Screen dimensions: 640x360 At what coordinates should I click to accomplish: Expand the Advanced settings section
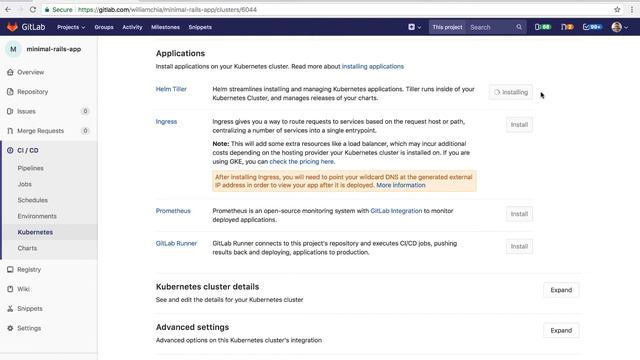[561, 330]
